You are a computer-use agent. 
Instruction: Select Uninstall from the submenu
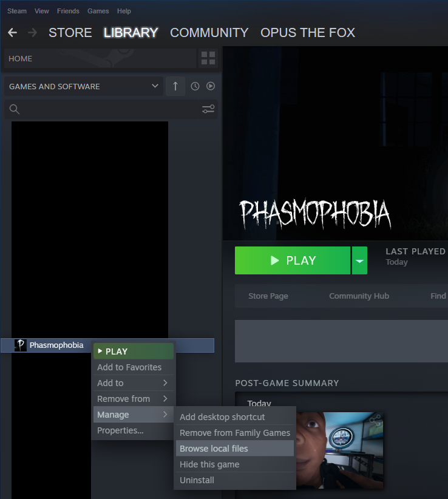tap(235, 480)
